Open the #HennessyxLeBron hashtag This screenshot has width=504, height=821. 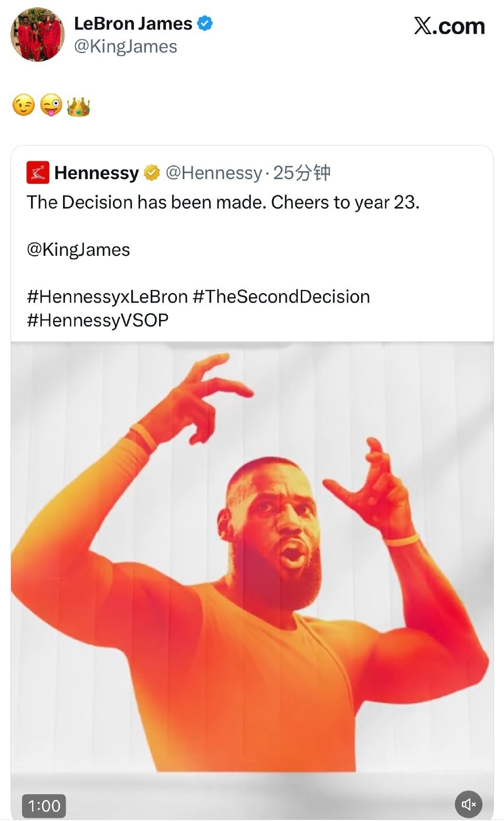pos(107,297)
